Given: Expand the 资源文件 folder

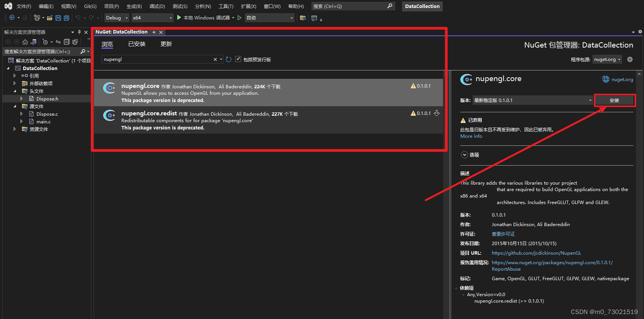Looking at the screenshot, I should [15, 129].
